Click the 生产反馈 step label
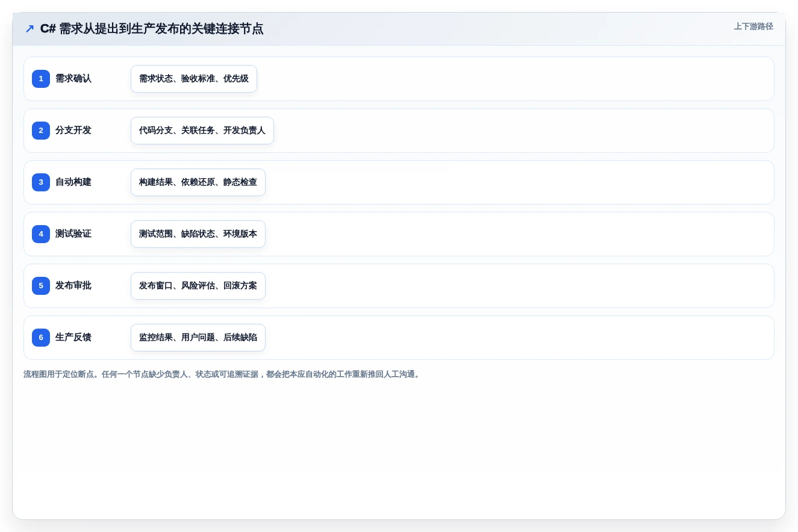The height and width of the screenshot is (532, 798). pos(73,338)
